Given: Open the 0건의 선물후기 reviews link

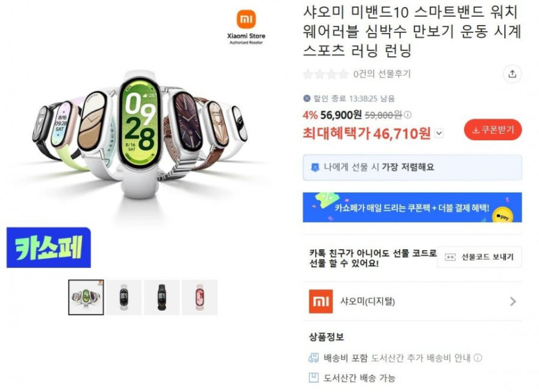Looking at the screenshot, I should 382,74.
